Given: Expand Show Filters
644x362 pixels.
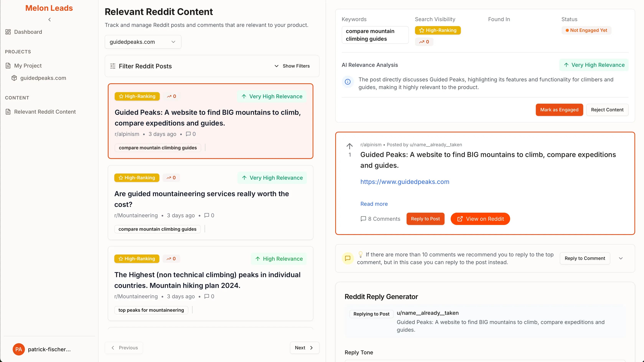Looking at the screenshot, I should pos(292,66).
